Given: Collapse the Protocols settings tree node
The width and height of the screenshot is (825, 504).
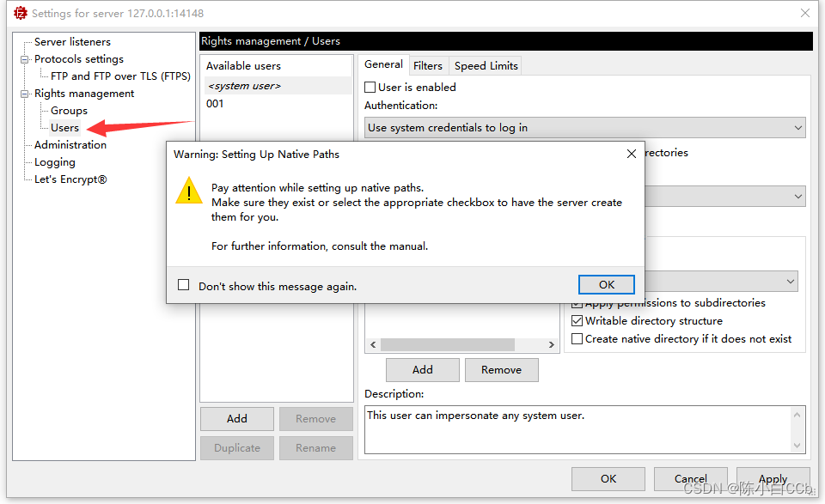Looking at the screenshot, I should 24,59.
